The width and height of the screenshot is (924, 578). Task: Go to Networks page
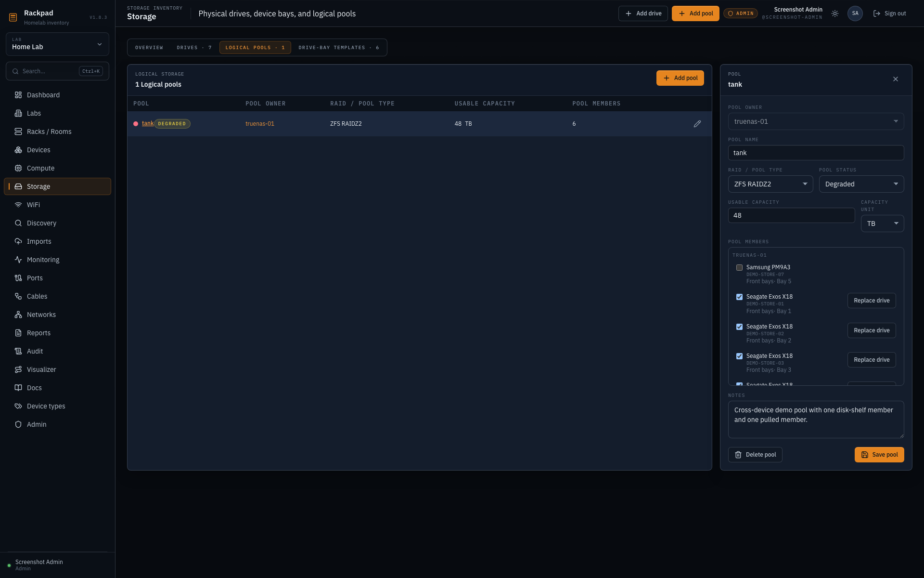tap(57, 315)
